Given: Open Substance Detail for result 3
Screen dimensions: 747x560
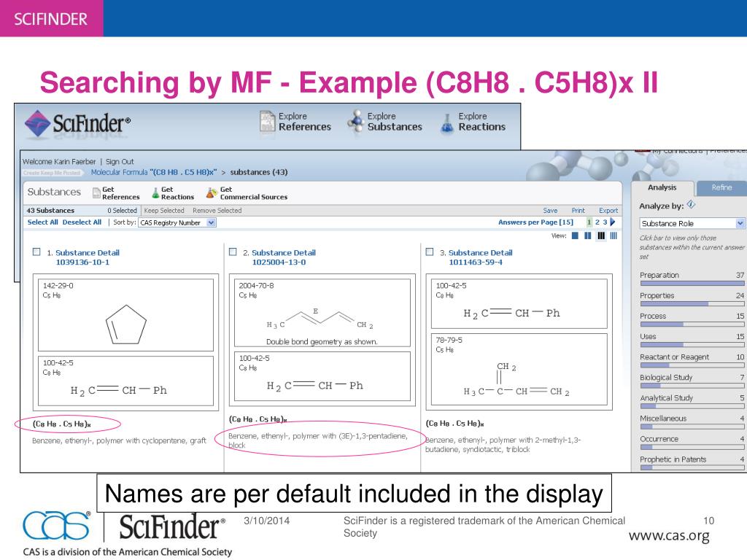Looking at the screenshot, I should [x=480, y=253].
